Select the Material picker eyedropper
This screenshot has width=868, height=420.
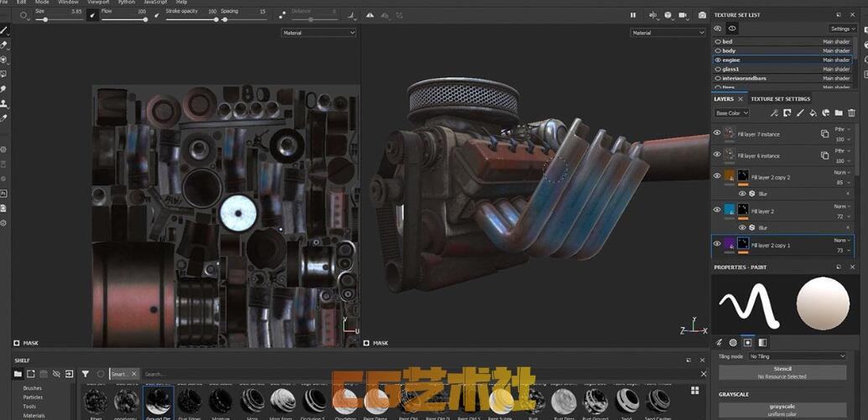pos(4,118)
